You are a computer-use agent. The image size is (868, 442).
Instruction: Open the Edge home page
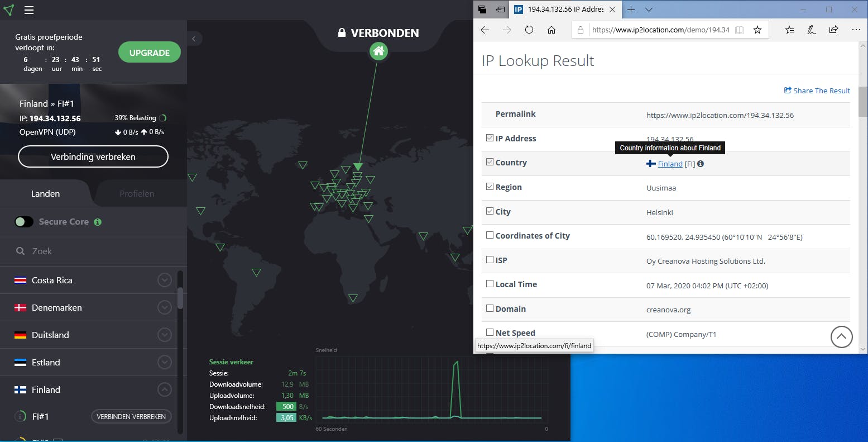552,30
